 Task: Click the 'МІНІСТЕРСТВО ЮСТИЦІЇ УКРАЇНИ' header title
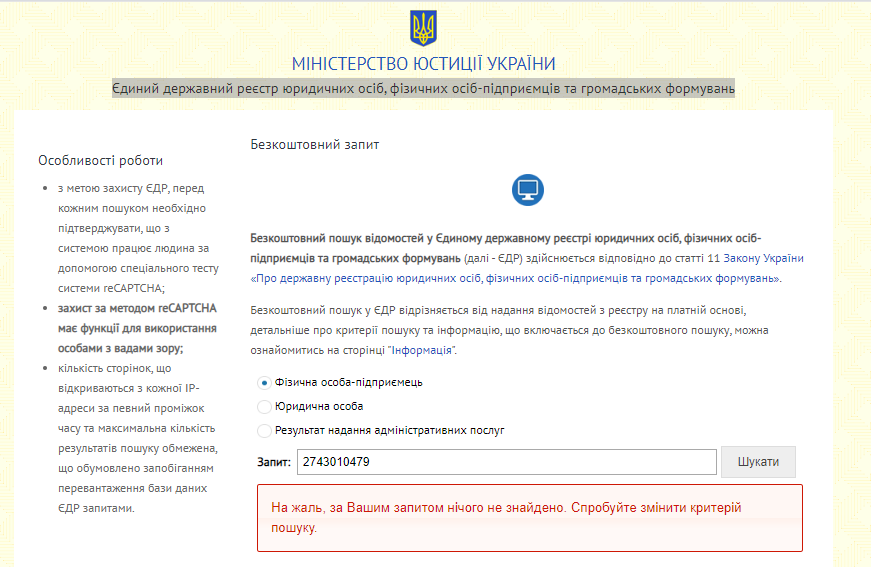tap(424, 64)
